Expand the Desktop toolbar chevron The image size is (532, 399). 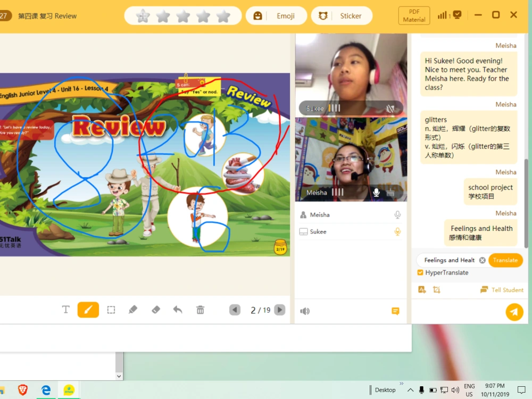[x=401, y=384]
